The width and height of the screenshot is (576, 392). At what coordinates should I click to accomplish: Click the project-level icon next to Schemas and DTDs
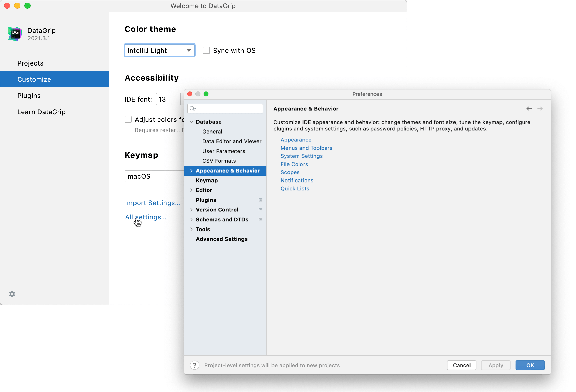(261, 220)
